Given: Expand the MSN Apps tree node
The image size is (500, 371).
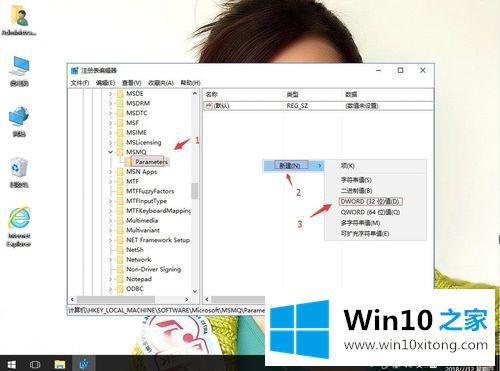Looking at the screenshot, I should pos(110,172).
